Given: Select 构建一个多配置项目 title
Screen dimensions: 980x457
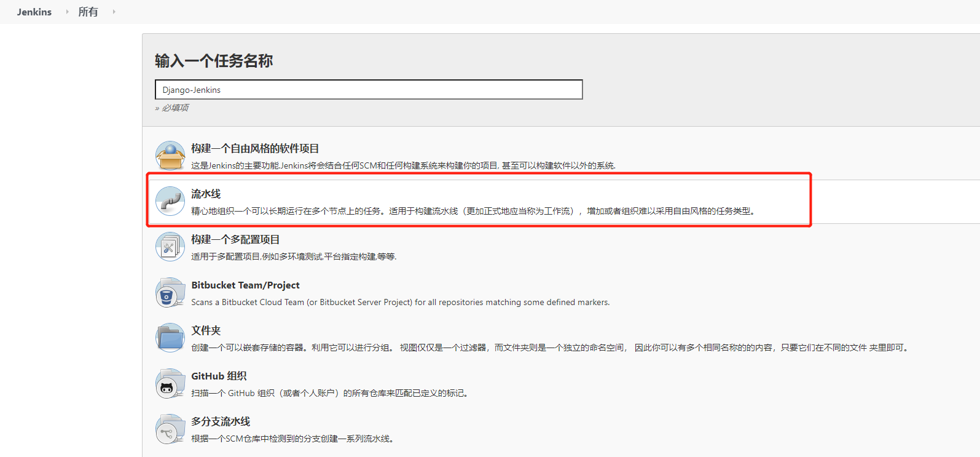Looking at the screenshot, I should pyautogui.click(x=235, y=239).
